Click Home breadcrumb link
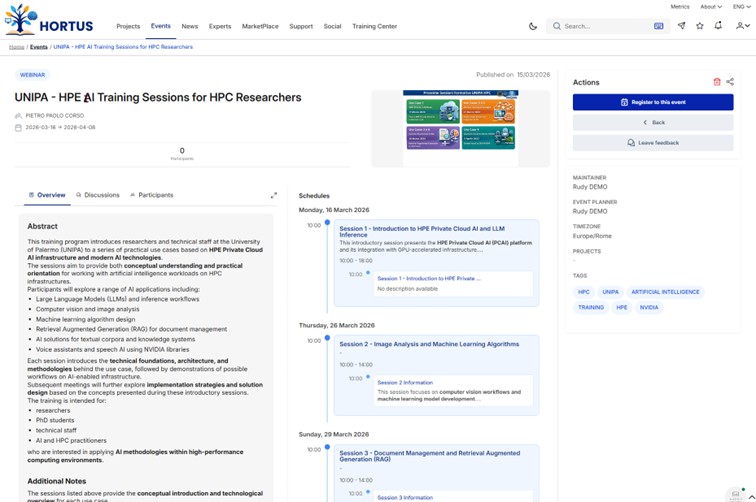This screenshot has width=756, height=502. [16, 47]
